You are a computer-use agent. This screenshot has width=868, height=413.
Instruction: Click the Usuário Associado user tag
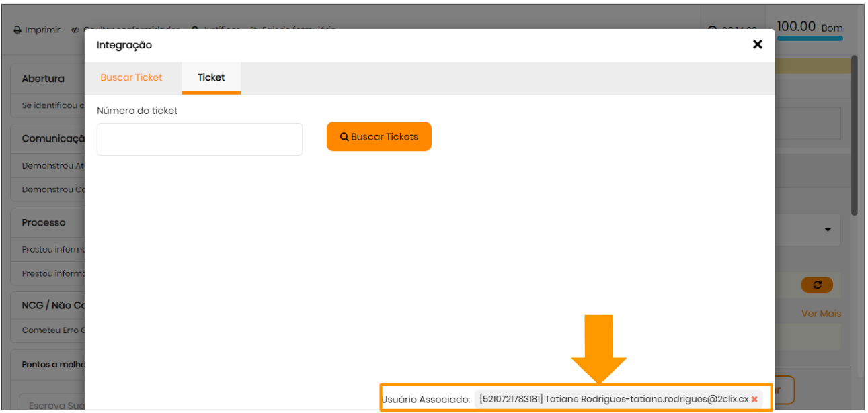(x=612, y=399)
